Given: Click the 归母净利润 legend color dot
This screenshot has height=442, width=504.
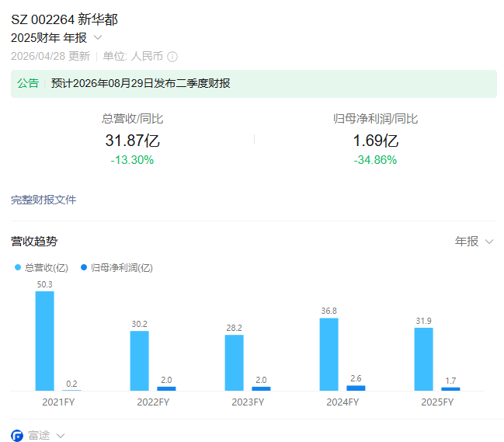Looking at the screenshot, I should (x=84, y=267).
